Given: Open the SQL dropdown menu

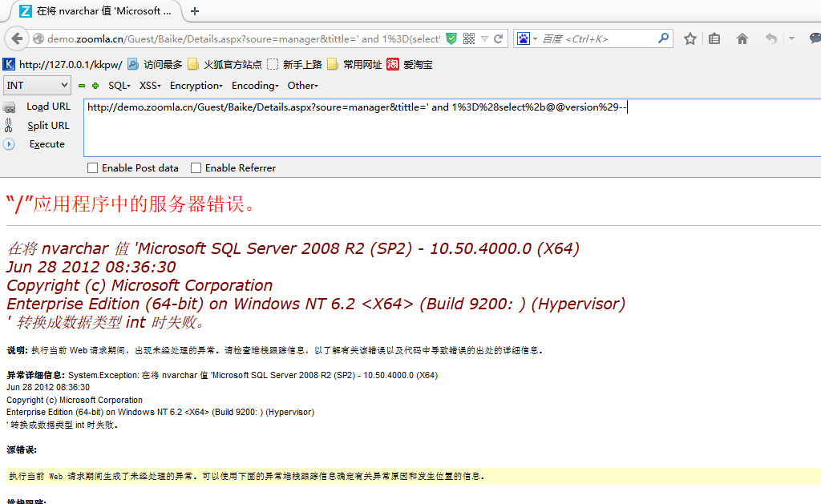Looking at the screenshot, I should [119, 85].
